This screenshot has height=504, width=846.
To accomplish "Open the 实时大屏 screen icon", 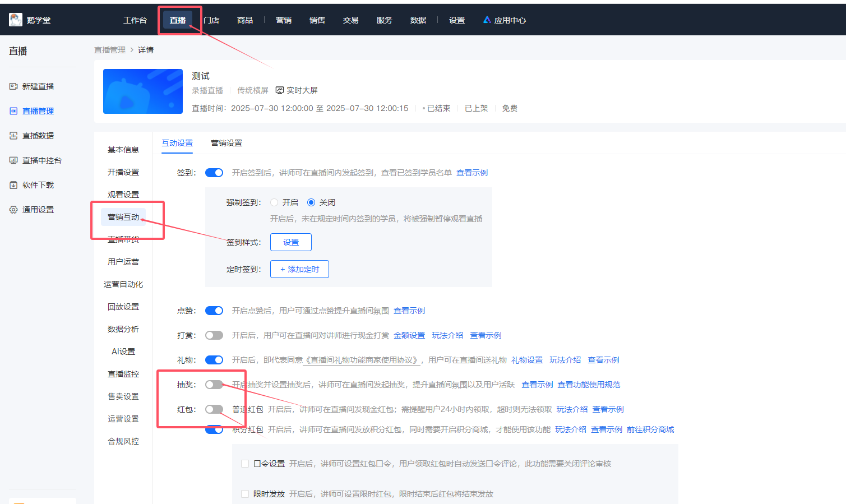I will [x=280, y=90].
